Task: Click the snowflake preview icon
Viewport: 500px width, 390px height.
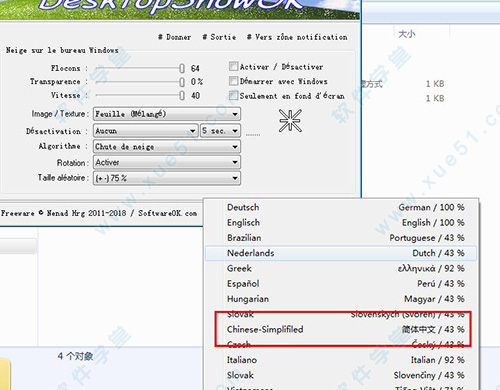Action: [x=290, y=121]
